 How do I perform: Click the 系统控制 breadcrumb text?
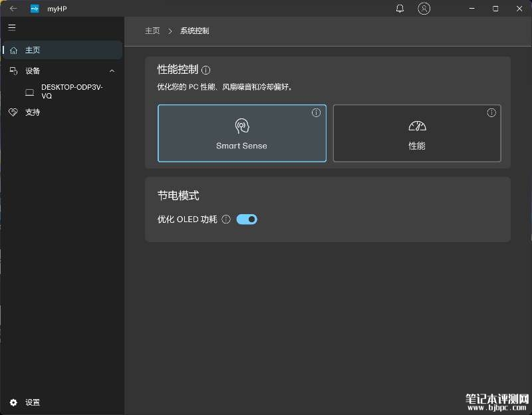[x=194, y=31]
